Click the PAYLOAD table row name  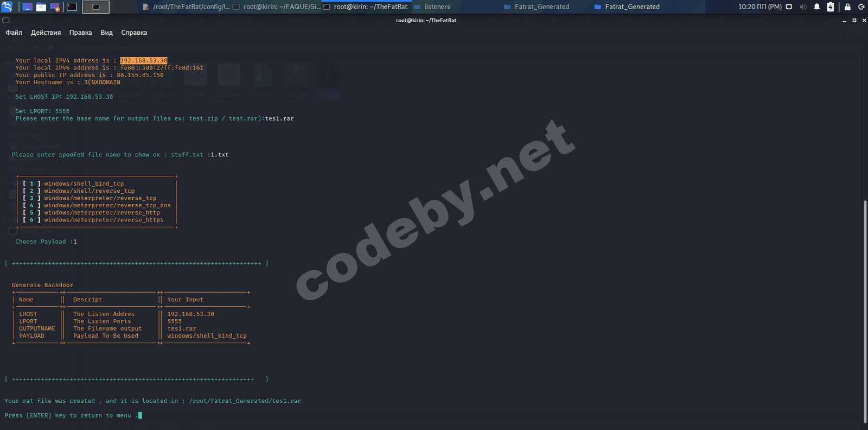(x=31, y=336)
